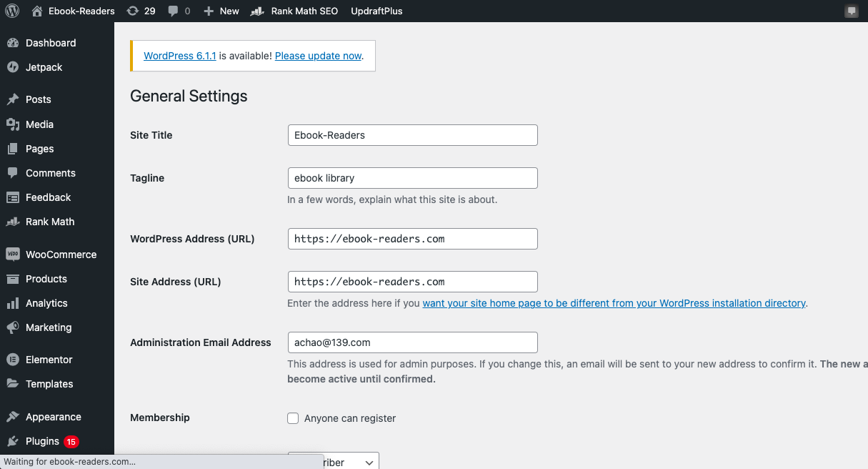Click the Appearance paintbrush icon

pyautogui.click(x=12, y=417)
